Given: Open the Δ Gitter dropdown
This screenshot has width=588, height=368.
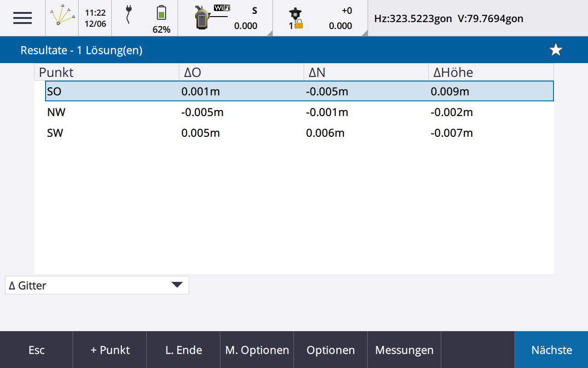Looking at the screenshot, I should 97,285.
